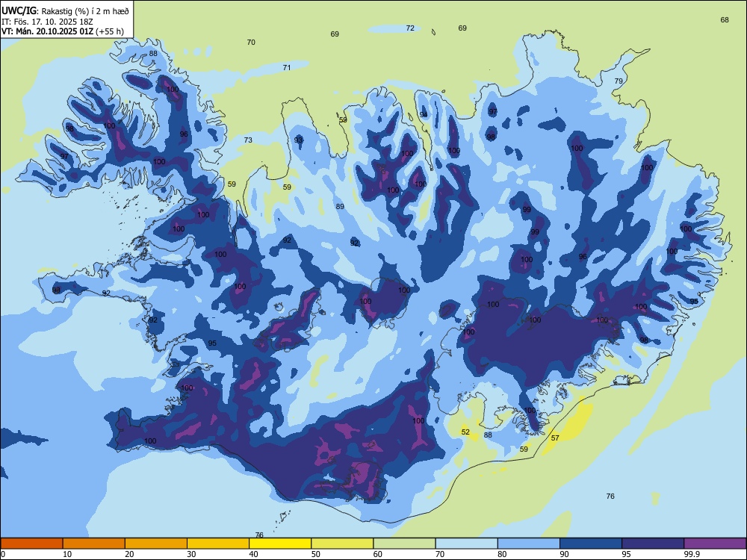
Task: Click the bright yellow 40-50 legend swatch
Action: (280, 544)
